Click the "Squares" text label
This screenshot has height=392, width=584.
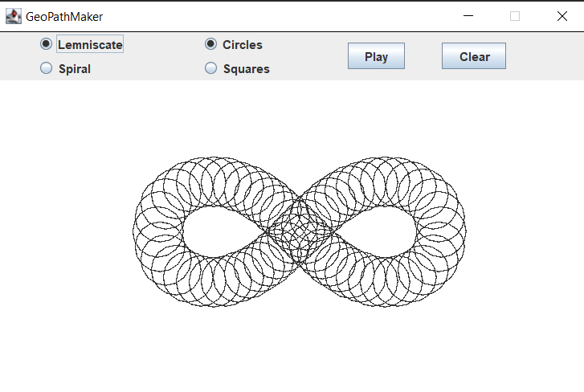[x=247, y=69]
